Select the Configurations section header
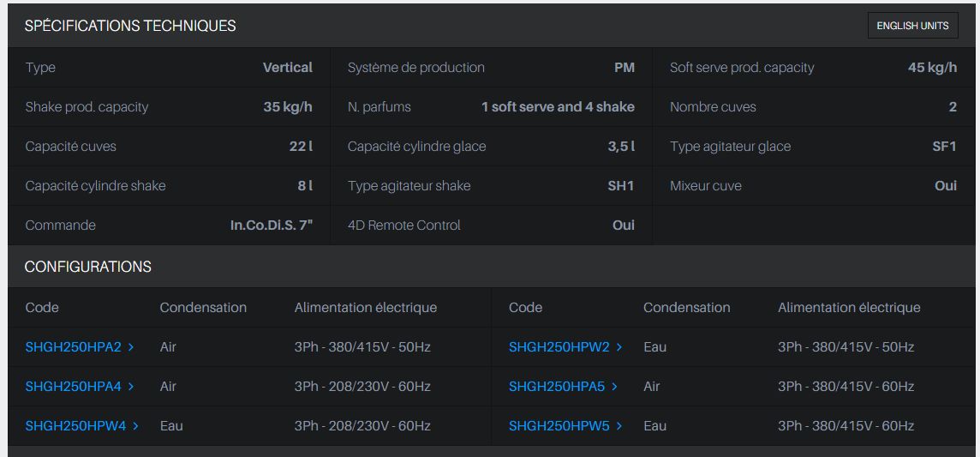 pos(88,267)
